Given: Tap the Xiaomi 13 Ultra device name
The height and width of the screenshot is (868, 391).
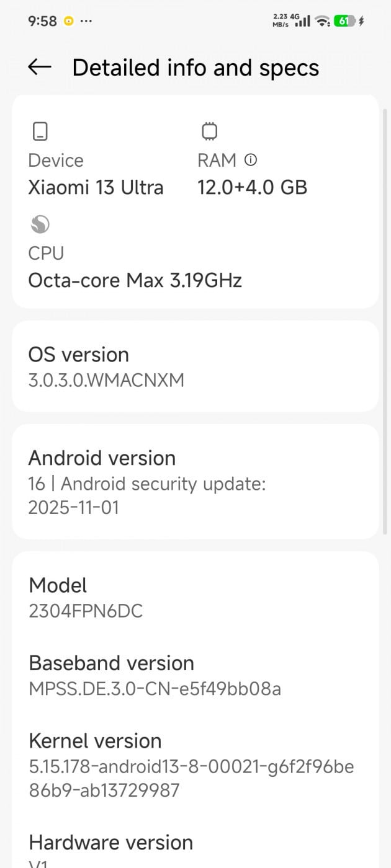Looking at the screenshot, I should 96,187.
